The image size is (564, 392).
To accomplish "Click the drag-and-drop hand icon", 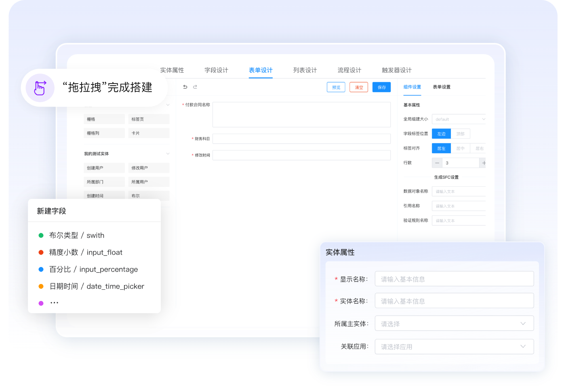I will pos(40,88).
